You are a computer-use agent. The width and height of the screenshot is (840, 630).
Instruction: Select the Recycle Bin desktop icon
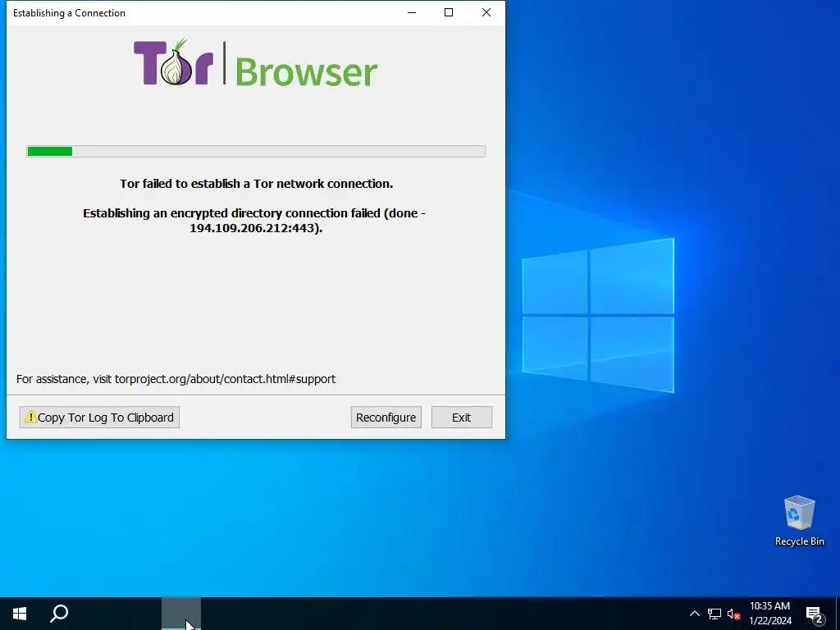point(799,521)
